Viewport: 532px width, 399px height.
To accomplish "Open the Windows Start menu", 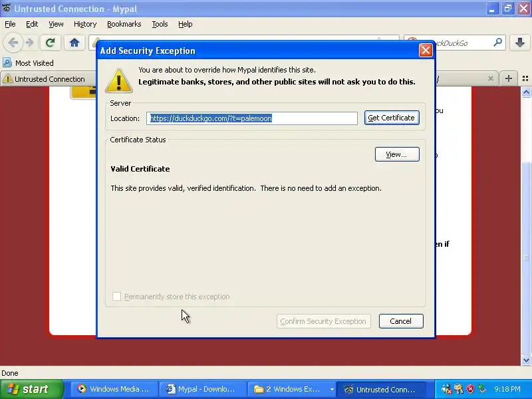I will [31, 389].
